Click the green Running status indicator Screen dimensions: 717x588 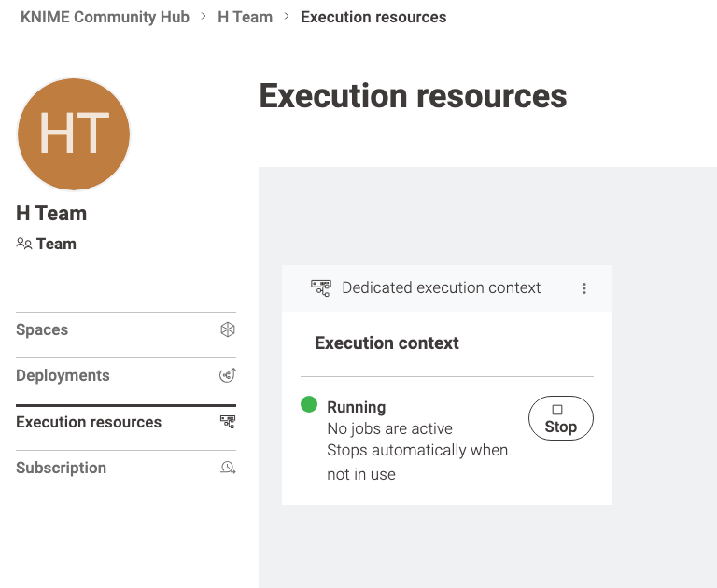(x=309, y=404)
